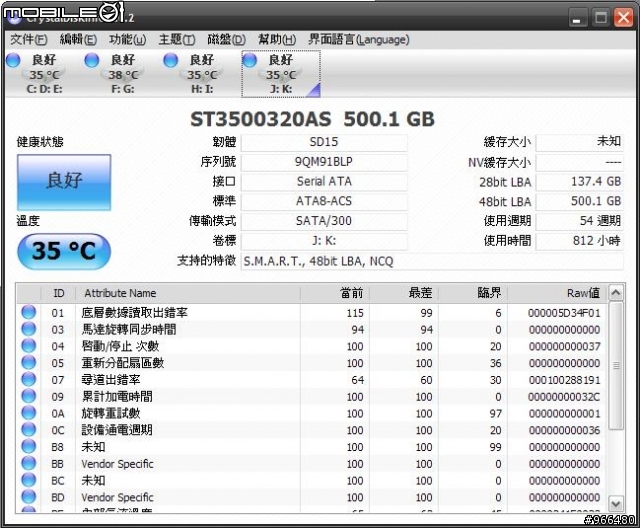Click the transfer mode field SATA/300
This screenshot has width=640, height=528.
point(324,221)
